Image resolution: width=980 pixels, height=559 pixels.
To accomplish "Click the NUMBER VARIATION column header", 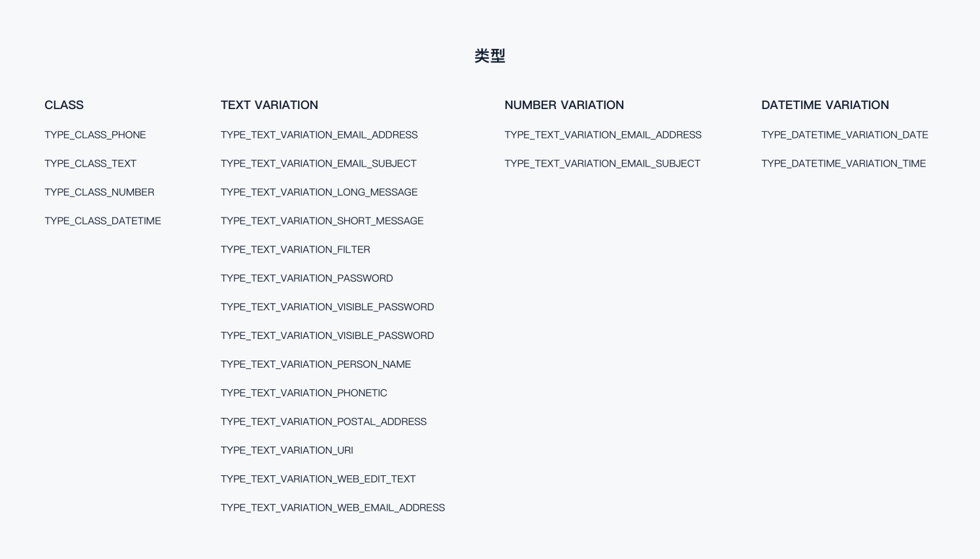I will 564,105.
